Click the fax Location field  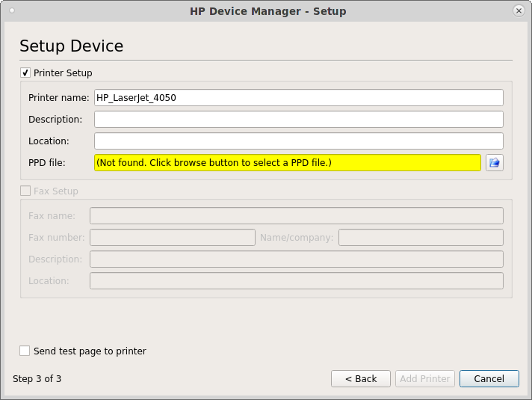pos(296,281)
